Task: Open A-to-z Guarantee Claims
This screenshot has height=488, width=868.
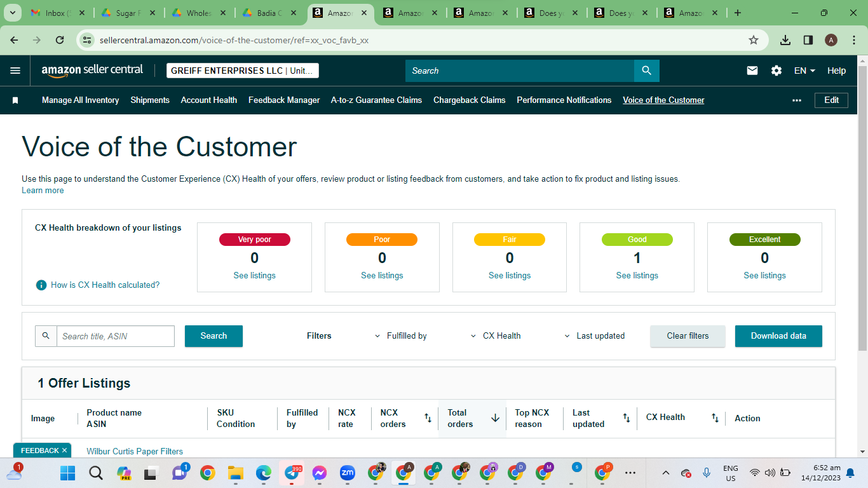Action: [x=376, y=100]
